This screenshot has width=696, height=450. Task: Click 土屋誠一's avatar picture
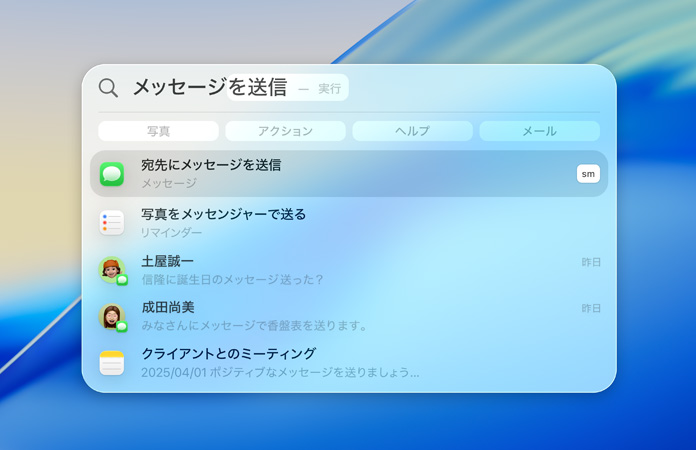click(x=111, y=269)
